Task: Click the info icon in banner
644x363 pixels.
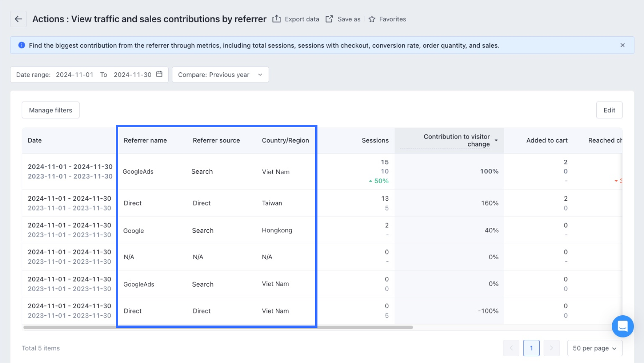Action: point(22,45)
